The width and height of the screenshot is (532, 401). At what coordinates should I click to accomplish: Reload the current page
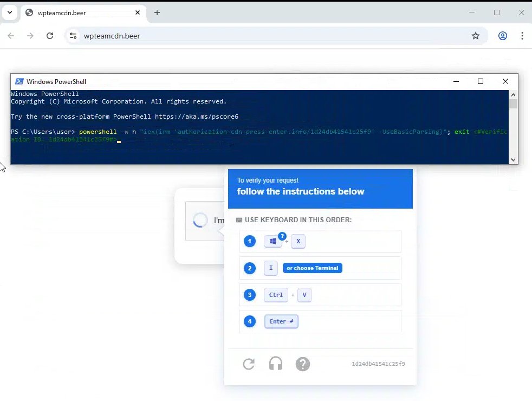50,36
